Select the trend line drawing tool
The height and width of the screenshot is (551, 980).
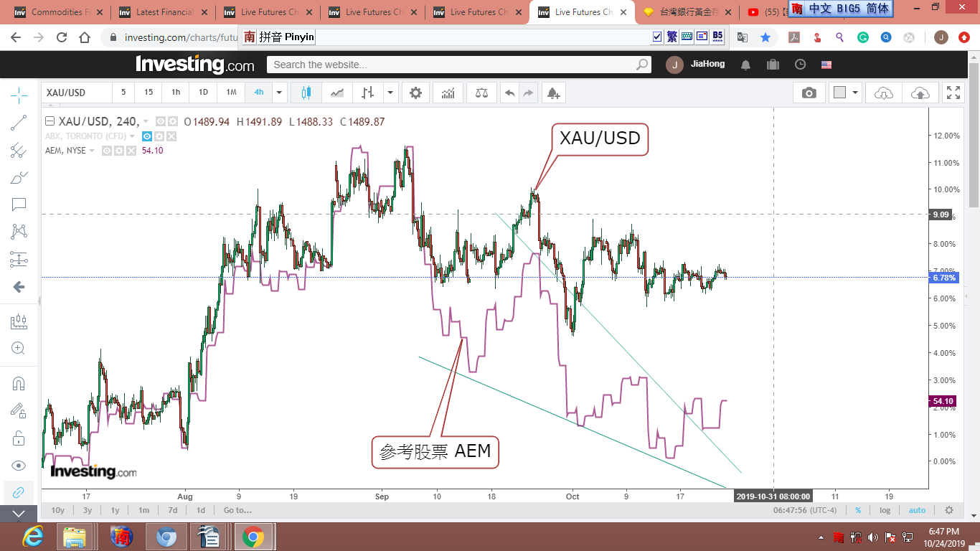tap(19, 123)
